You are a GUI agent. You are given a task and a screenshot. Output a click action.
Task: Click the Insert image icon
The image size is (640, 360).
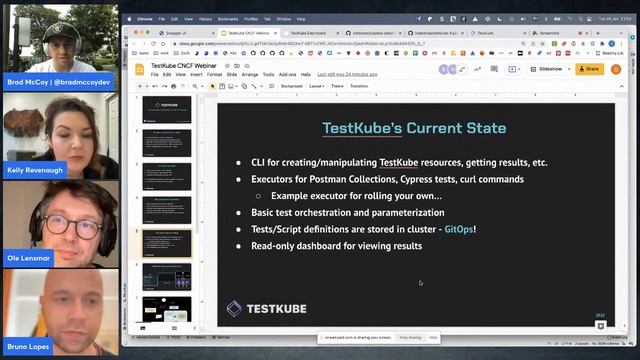231,86
